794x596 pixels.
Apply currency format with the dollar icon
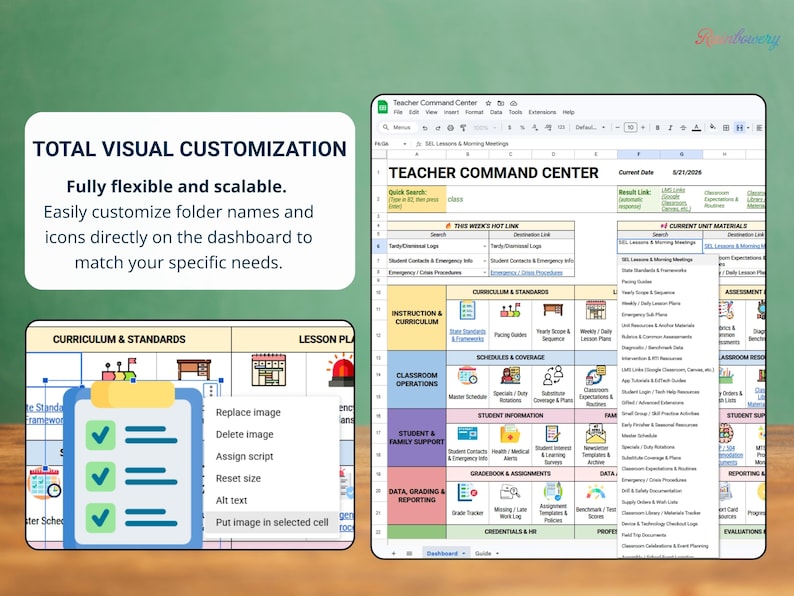tap(509, 128)
